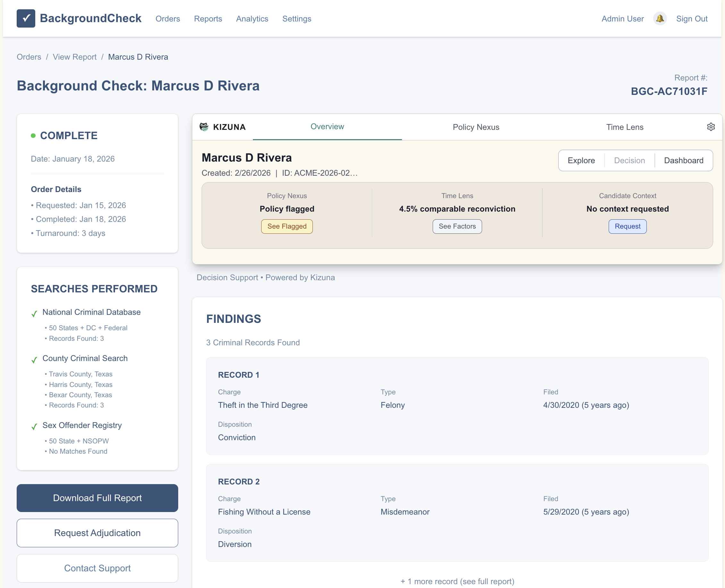Click the green checkmark beside National Criminal Database

[34, 314]
